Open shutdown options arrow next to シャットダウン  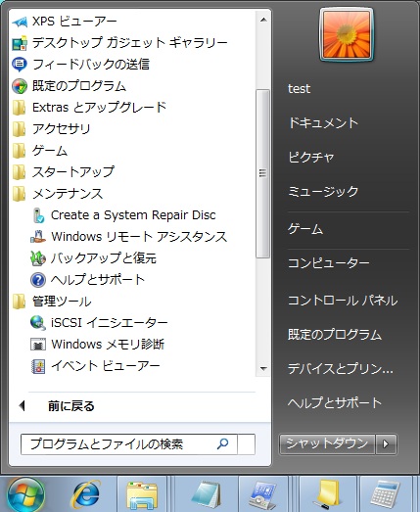(x=386, y=443)
